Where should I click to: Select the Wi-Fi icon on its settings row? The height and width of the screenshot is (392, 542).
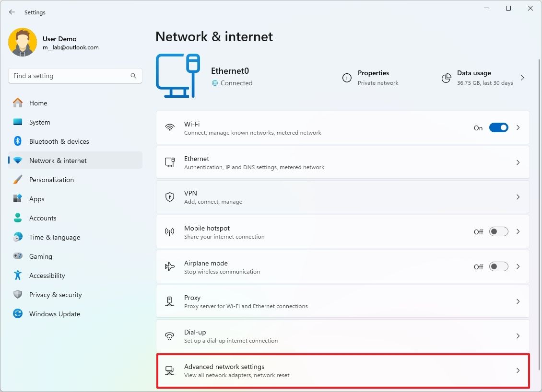point(170,127)
